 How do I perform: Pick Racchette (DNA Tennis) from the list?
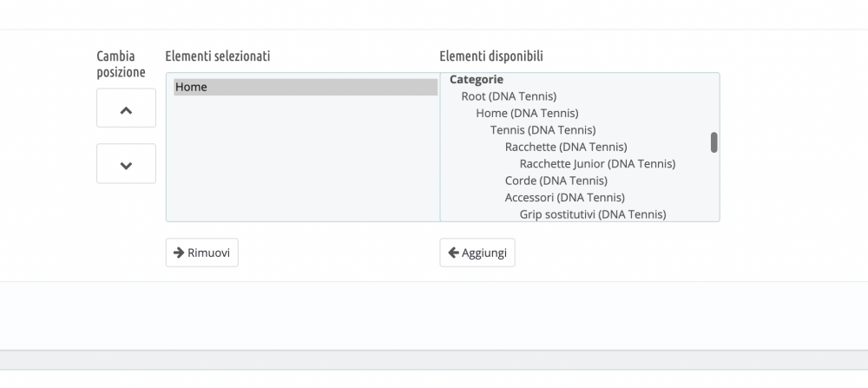pyautogui.click(x=566, y=147)
